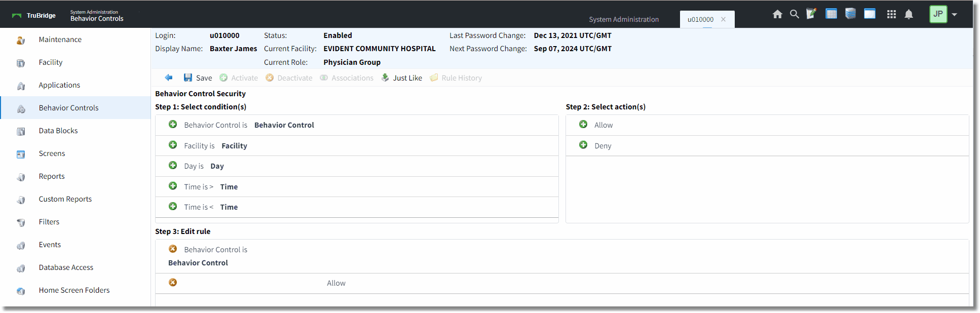Add the Facility is condition
Viewport: 980px width, 313px height.
173,145
